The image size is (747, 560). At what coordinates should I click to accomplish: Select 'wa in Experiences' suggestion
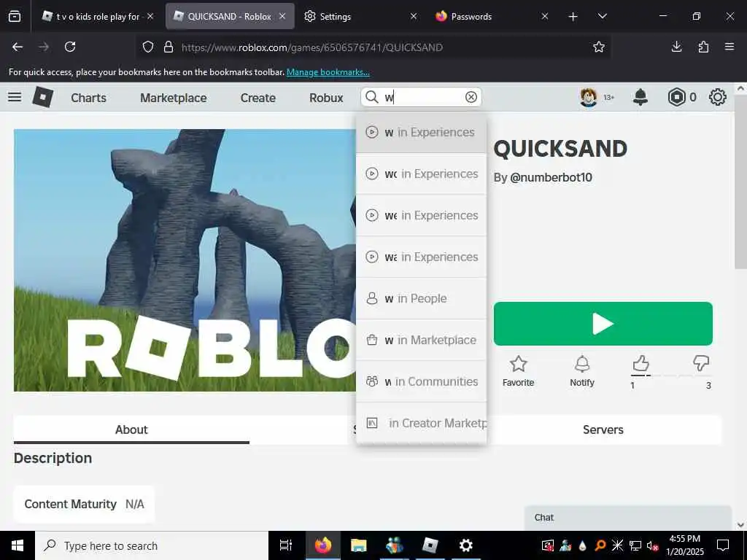(x=421, y=257)
